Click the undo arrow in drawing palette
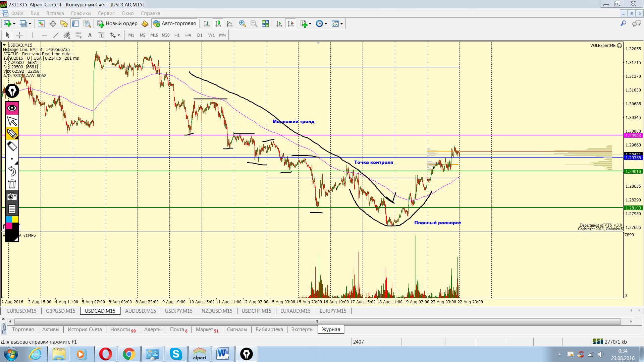 tap(12, 171)
